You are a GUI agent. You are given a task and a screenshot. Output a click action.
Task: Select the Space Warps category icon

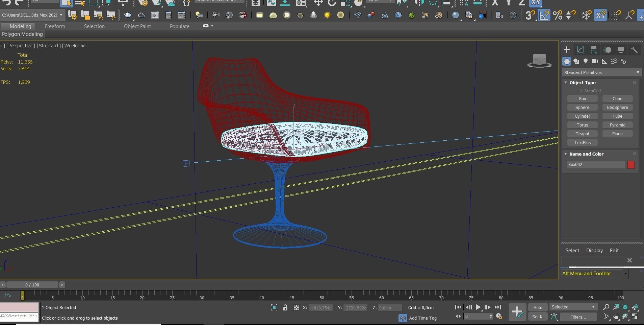click(x=614, y=61)
